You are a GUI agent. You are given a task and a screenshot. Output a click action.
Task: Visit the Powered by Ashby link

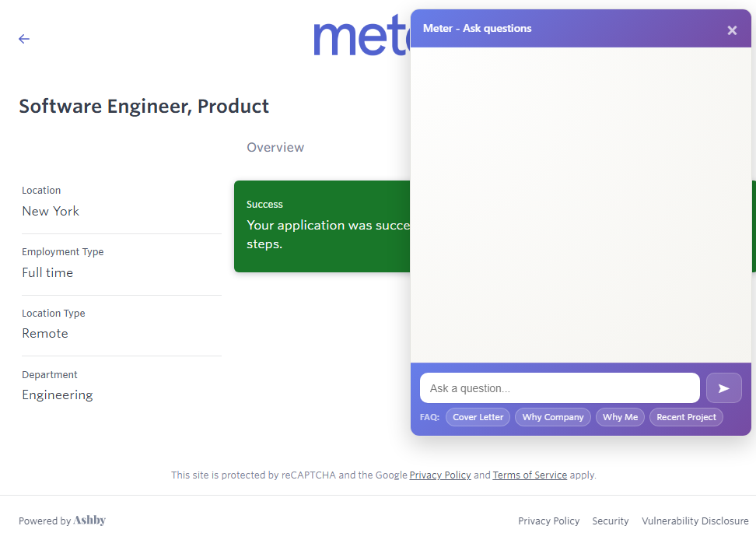(62, 521)
